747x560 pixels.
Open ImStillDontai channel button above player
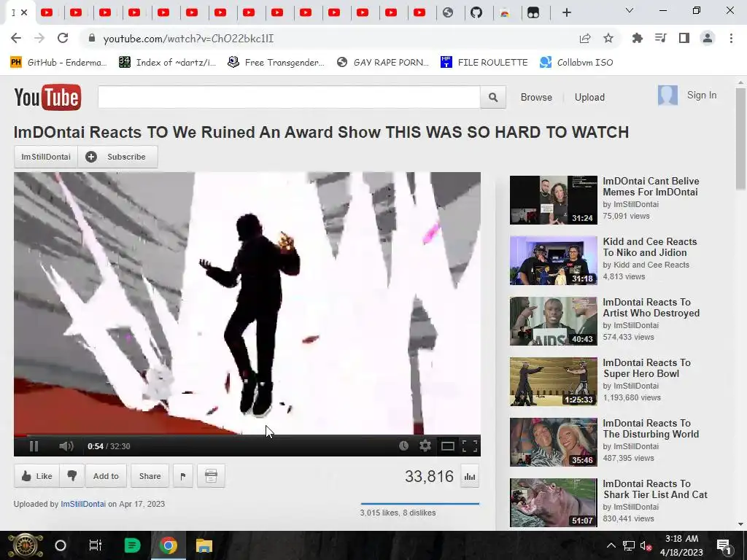tap(46, 157)
